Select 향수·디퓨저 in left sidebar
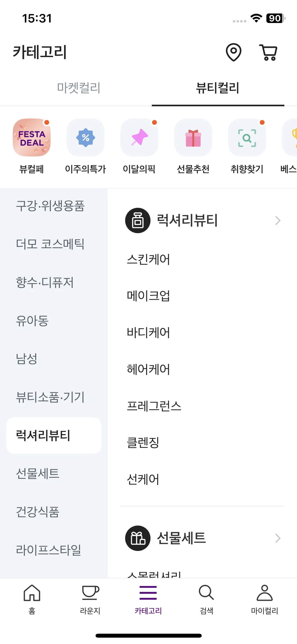 click(x=45, y=282)
